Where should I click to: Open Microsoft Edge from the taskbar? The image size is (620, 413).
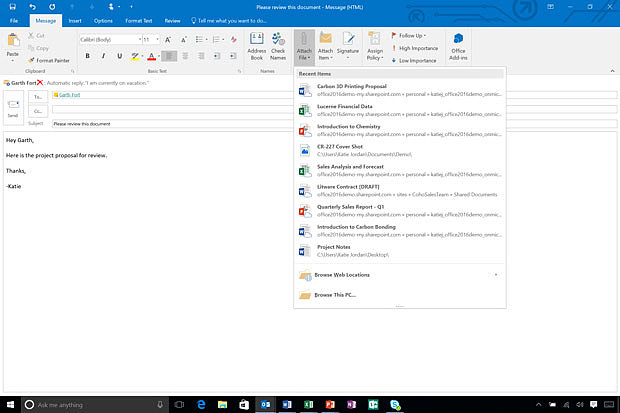(201, 405)
